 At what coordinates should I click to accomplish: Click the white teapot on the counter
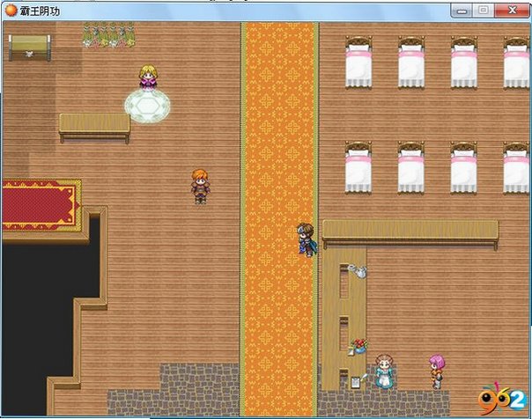[358, 271]
